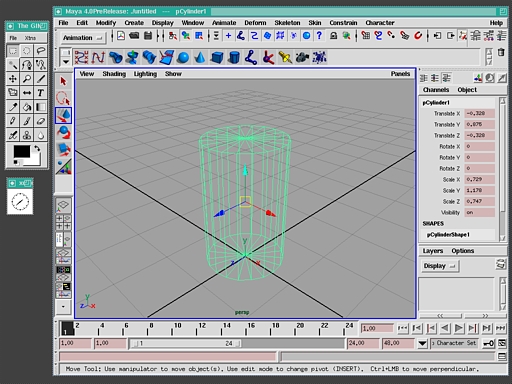The image size is (512, 384).
Task: Click the question mark help icon
Action: (x=319, y=36)
